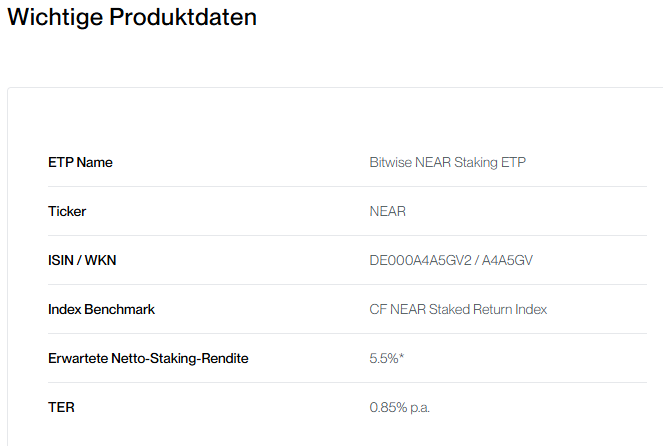Click the "Wichtige Produktdaten" heading
The width and height of the screenshot is (663, 446).
coord(131,18)
